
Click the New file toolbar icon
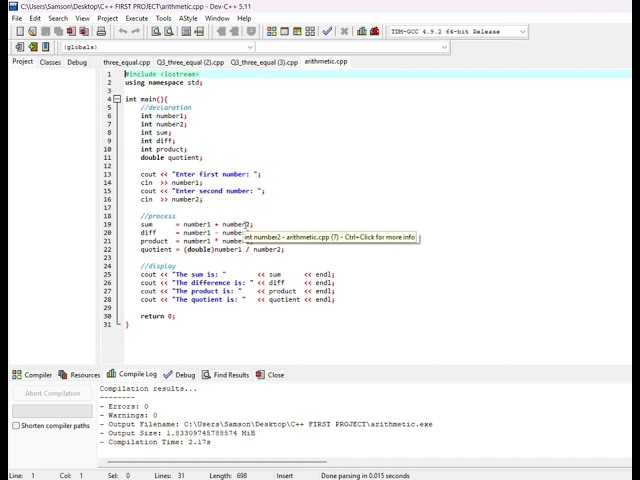coord(20,31)
